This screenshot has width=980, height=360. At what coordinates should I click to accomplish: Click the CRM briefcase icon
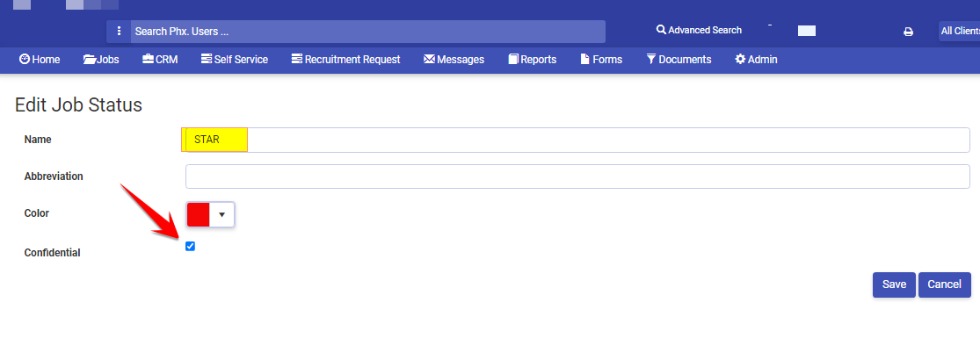pos(149,60)
